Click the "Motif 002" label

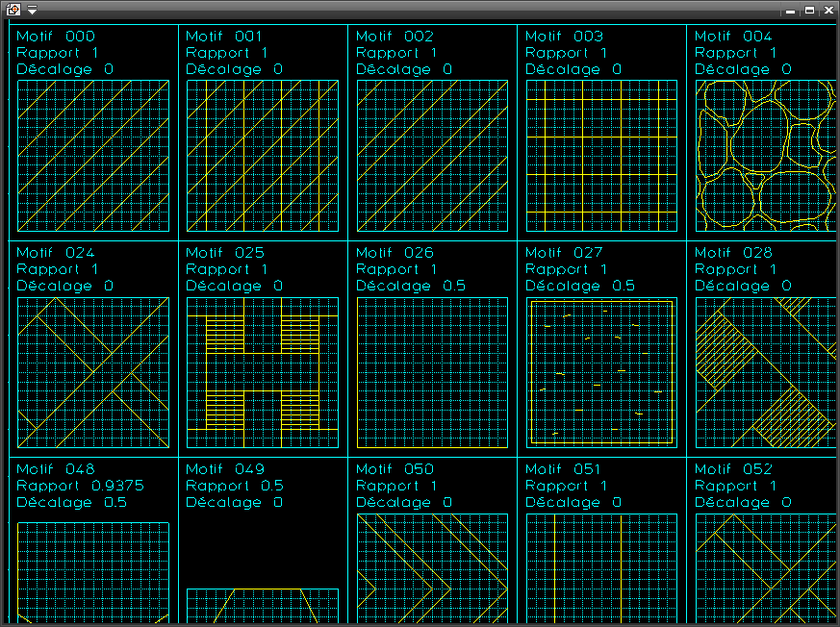click(x=395, y=37)
